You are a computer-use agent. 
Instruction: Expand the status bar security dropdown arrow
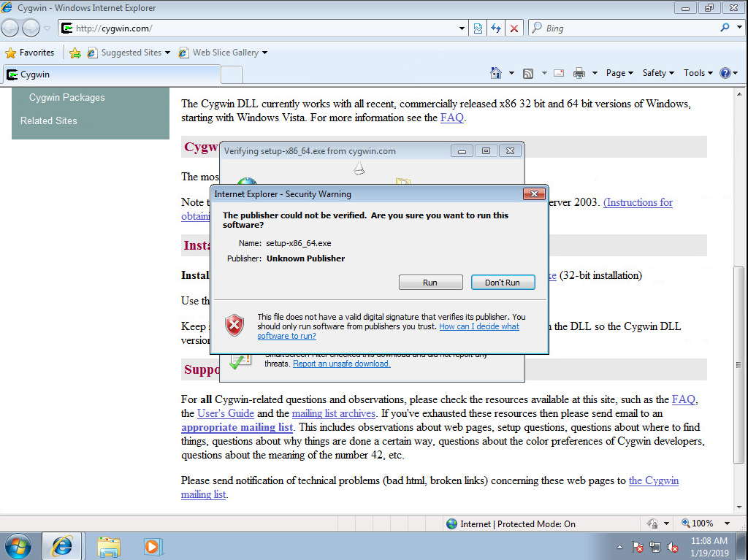(x=666, y=523)
